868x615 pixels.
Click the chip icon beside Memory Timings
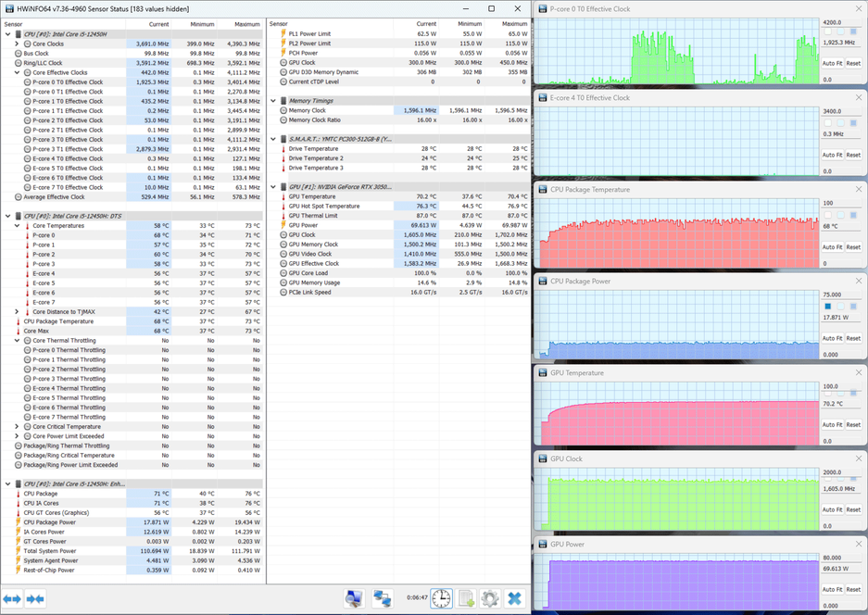(x=283, y=101)
